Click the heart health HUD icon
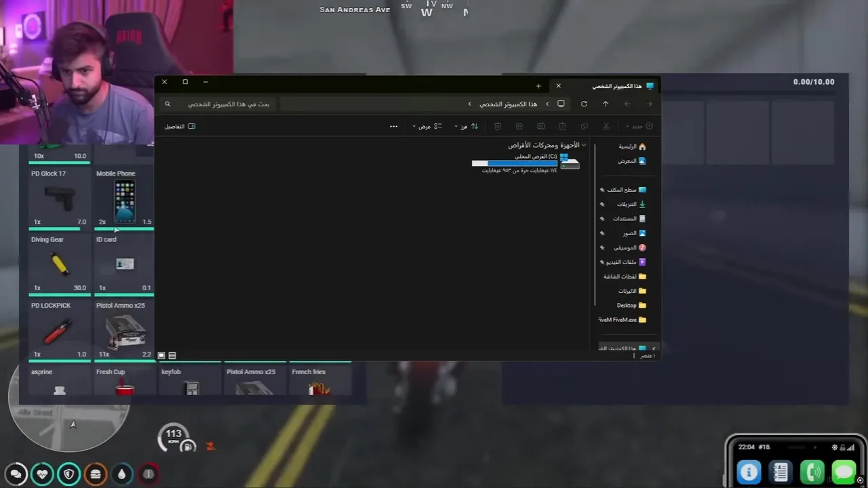Screen dimensions: 868x488 [x=42, y=474]
